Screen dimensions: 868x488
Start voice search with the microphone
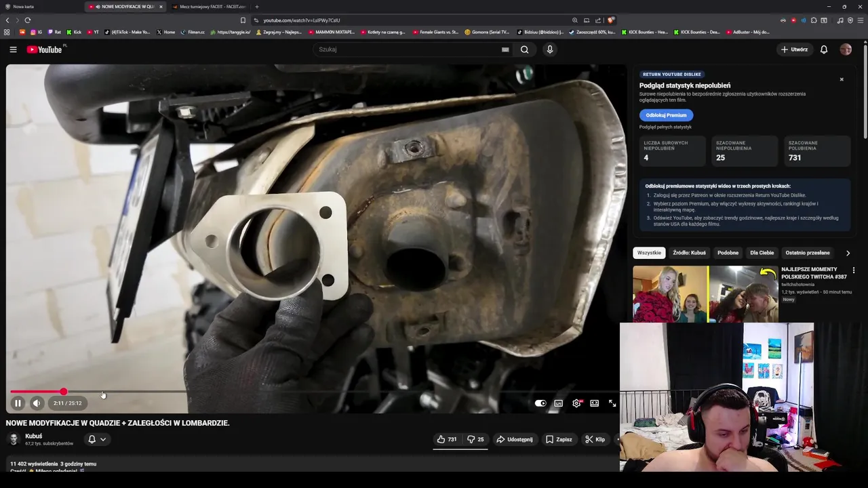coord(550,49)
